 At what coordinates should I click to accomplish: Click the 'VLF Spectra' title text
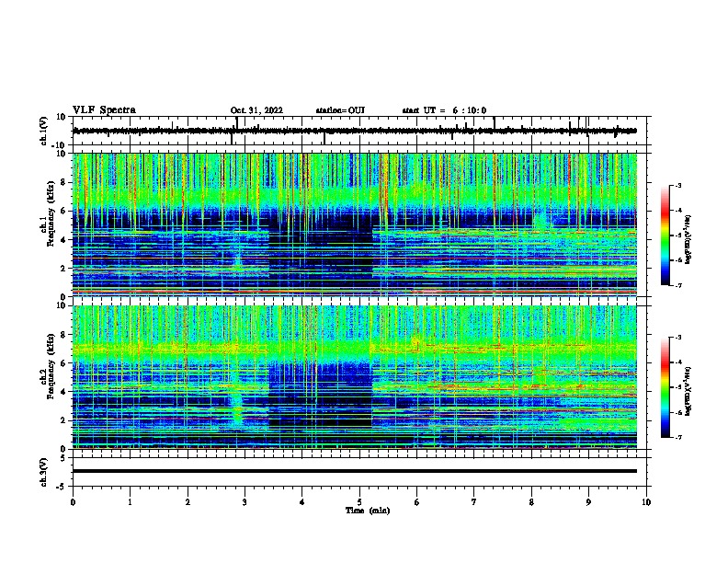point(104,110)
